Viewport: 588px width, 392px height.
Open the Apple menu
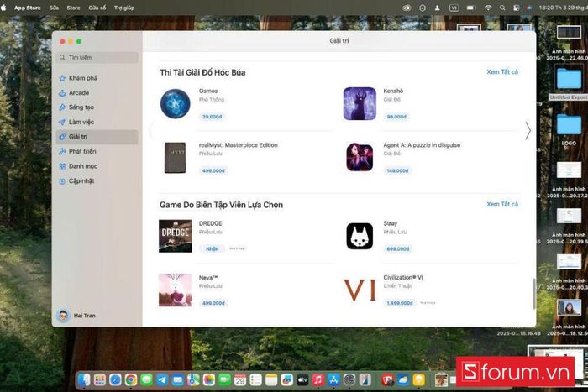click(3, 8)
